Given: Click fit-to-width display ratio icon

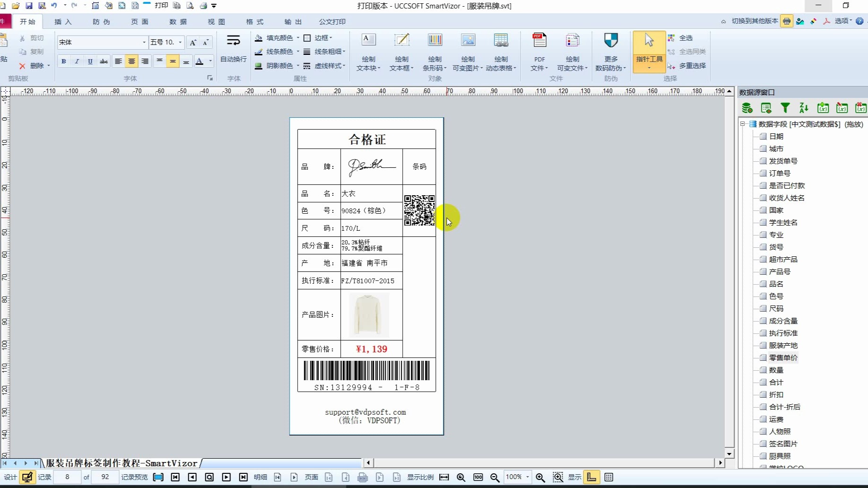Looking at the screenshot, I should [444, 477].
